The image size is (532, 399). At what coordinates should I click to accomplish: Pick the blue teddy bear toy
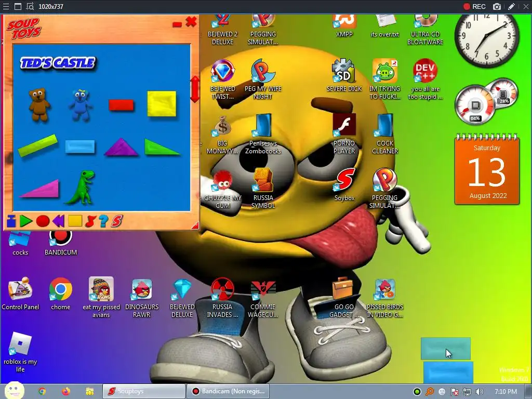coord(81,105)
